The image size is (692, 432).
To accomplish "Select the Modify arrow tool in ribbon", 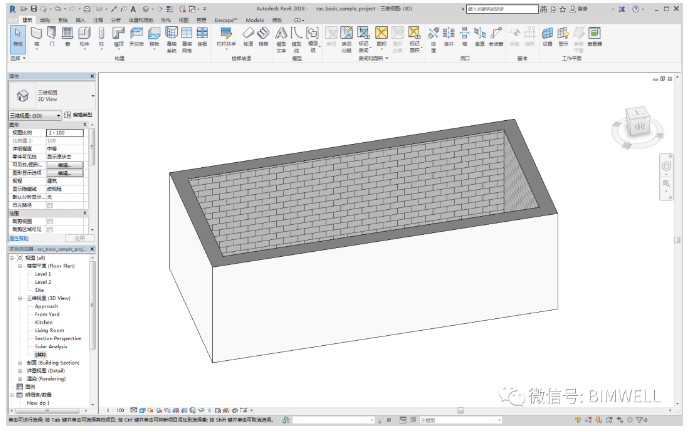I will [x=17, y=38].
